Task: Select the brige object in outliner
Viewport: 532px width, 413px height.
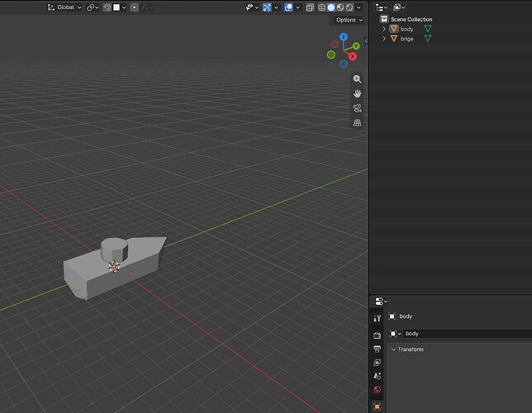Action: (x=406, y=39)
